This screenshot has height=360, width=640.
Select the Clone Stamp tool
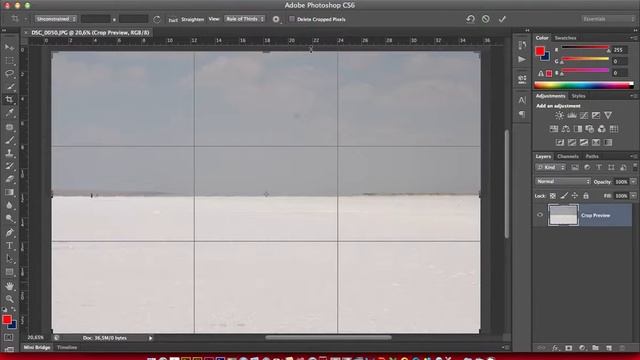coord(9,153)
